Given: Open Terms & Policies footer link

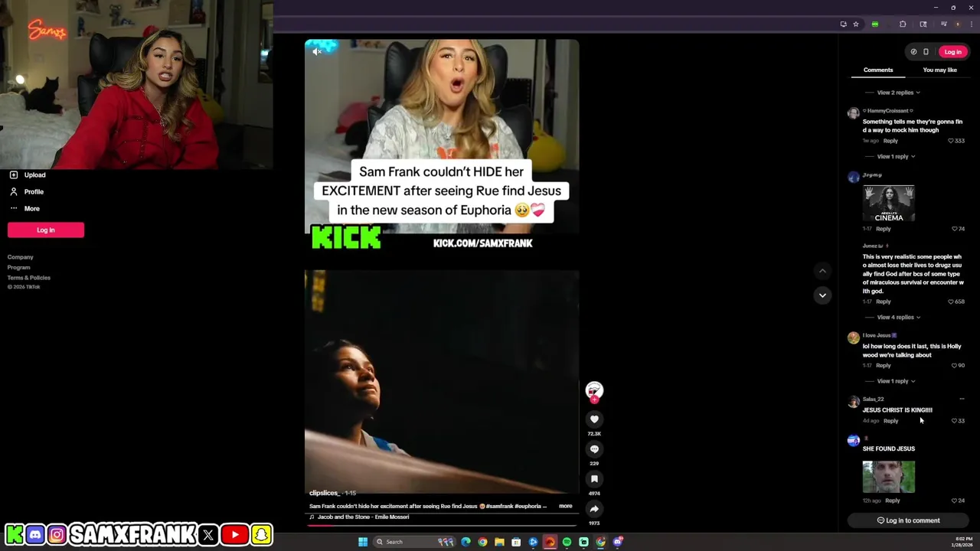Looking at the screenshot, I should (29, 278).
